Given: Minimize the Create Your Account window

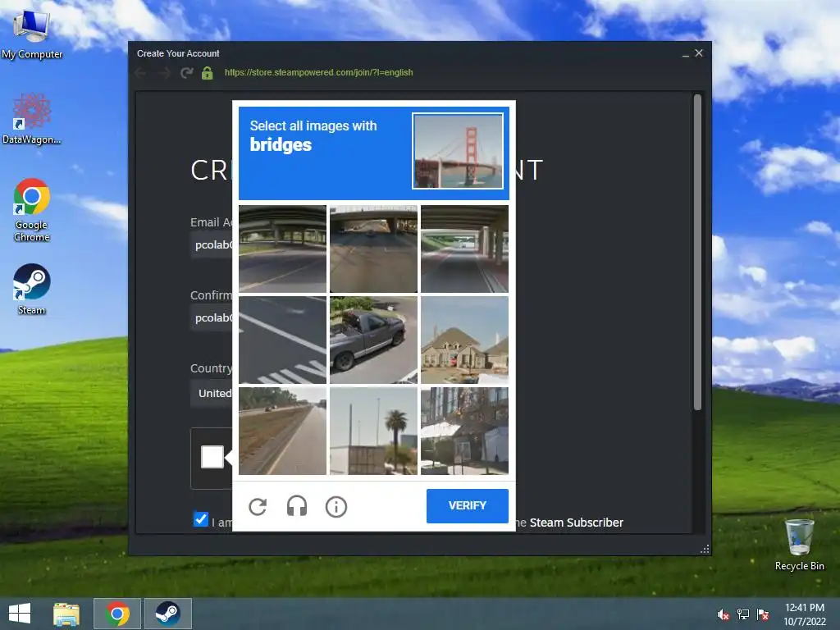Looking at the screenshot, I should [x=685, y=54].
